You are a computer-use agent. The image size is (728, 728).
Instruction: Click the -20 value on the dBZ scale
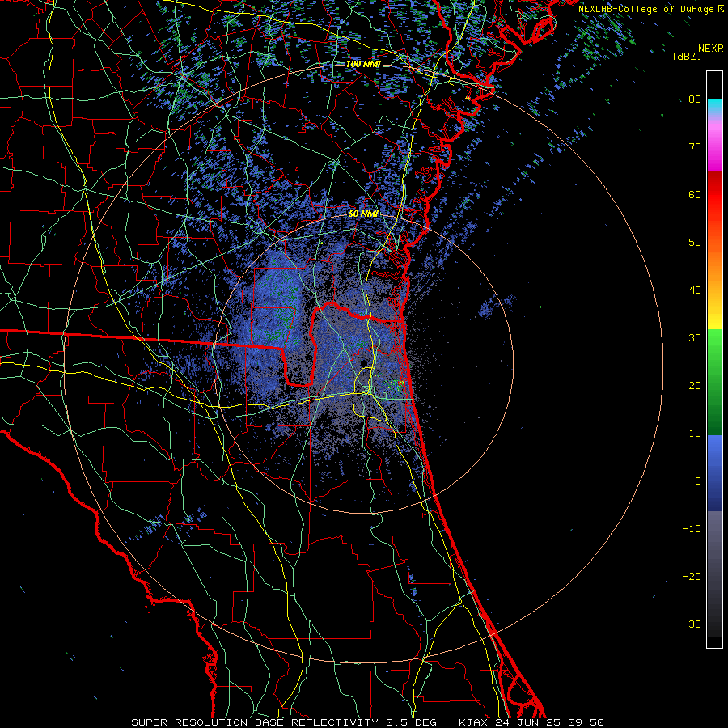pyautogui.click(x=692, y=577)
